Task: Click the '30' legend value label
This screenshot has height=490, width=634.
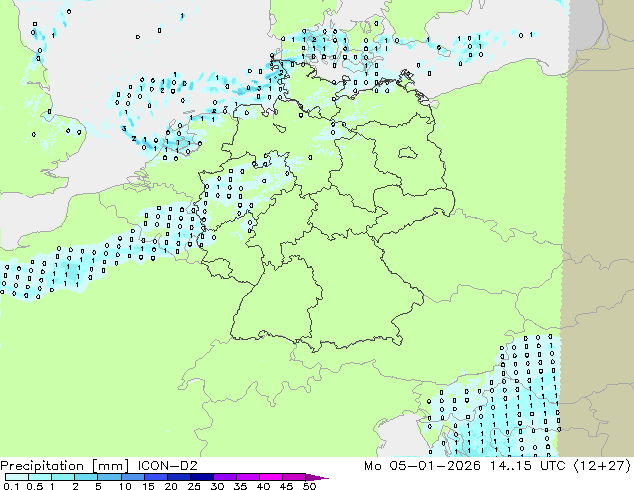Action: tap(217, 486)
